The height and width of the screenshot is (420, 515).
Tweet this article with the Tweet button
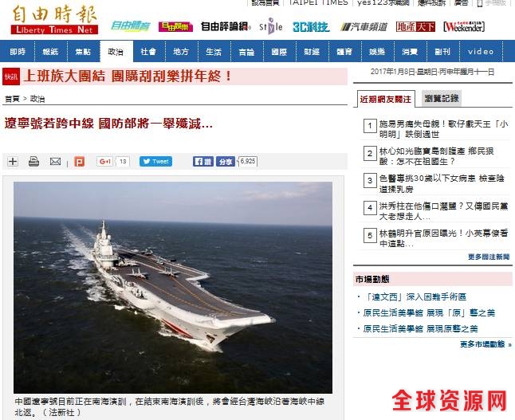pyautogui.click(x=155, y=161)
